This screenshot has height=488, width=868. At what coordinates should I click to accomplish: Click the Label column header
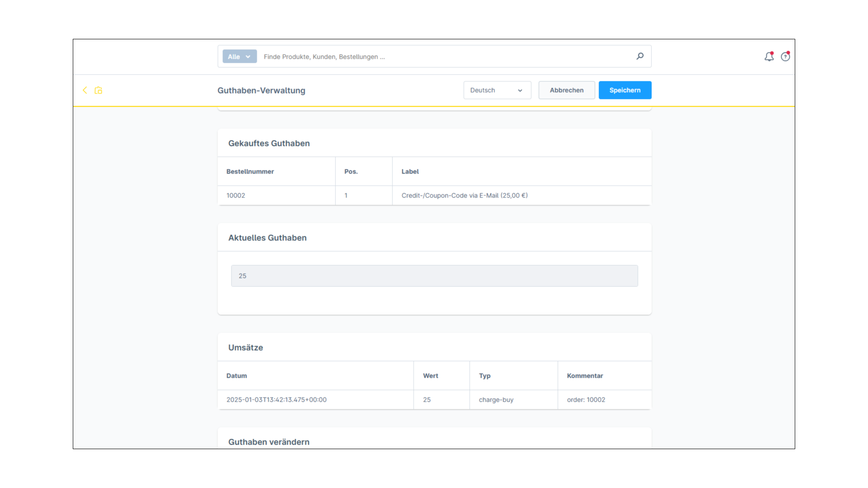tap(522, 171)
